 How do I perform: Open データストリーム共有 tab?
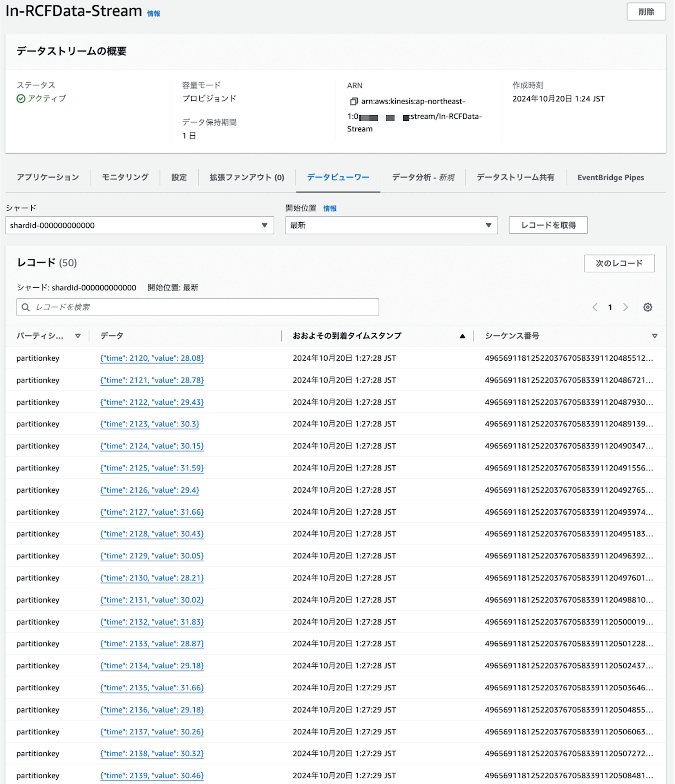pyautogui.click(x=516, y=178)
